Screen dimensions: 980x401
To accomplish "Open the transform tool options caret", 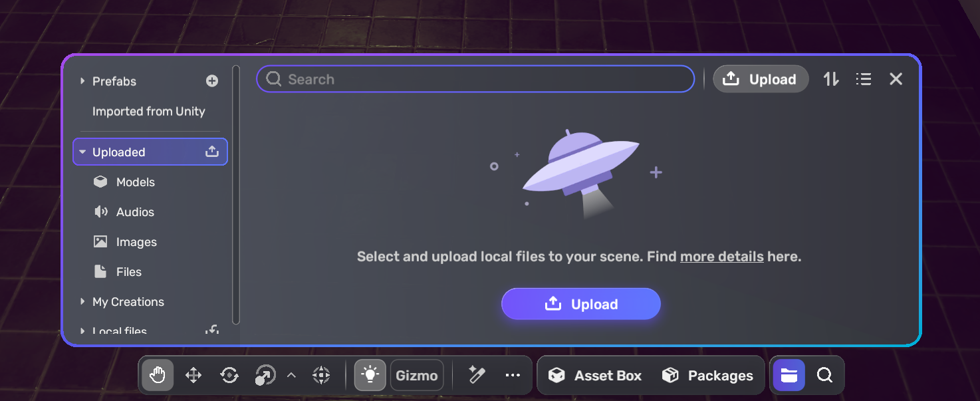I will (291, 376).
